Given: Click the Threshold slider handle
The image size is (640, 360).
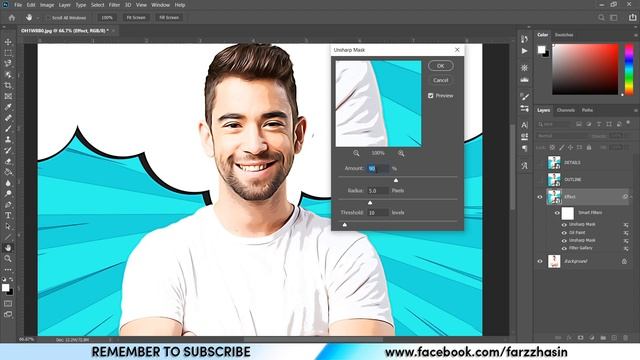Looking at the screenshot, I should click(344, 225).
